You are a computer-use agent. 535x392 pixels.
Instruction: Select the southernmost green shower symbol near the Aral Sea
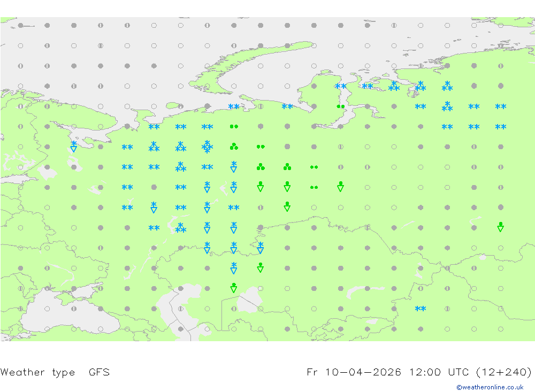(234, 288)
